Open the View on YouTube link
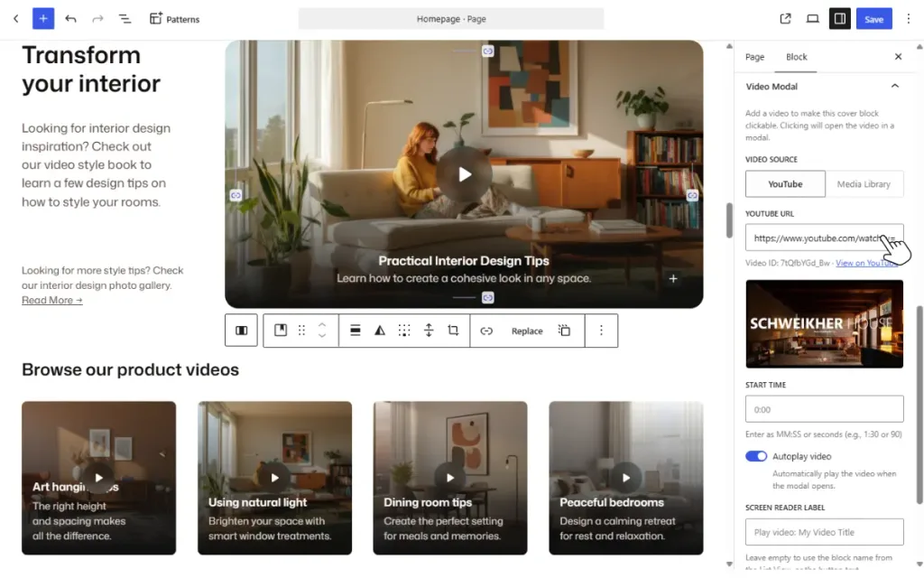 866,263
